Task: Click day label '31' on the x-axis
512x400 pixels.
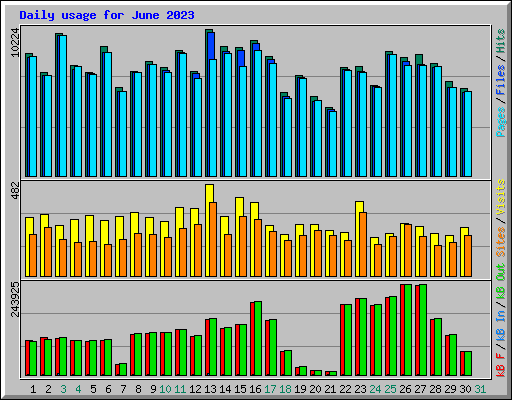Action: click(480, 389)
